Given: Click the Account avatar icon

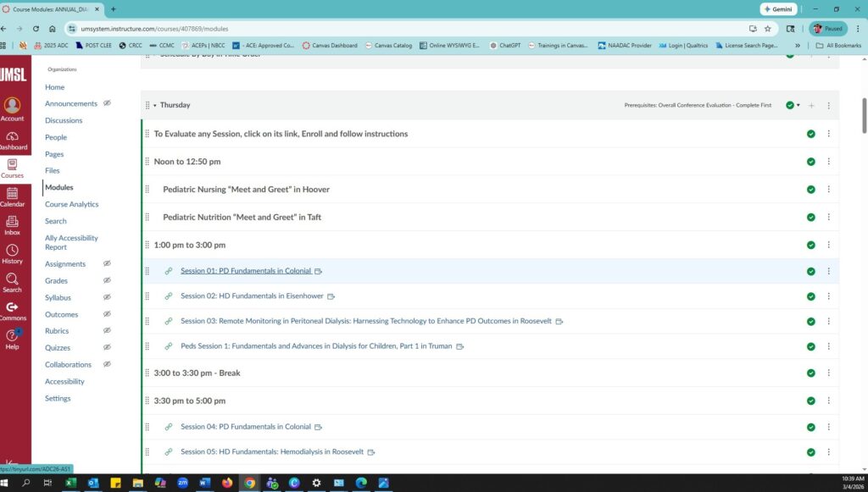Looking at the screenshot, I should point(12,106).
